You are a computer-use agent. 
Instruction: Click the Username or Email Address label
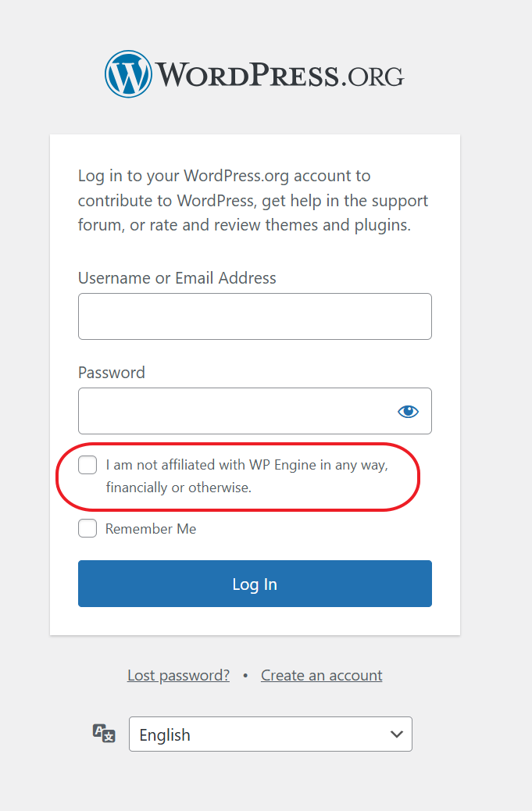pos(177,277)
